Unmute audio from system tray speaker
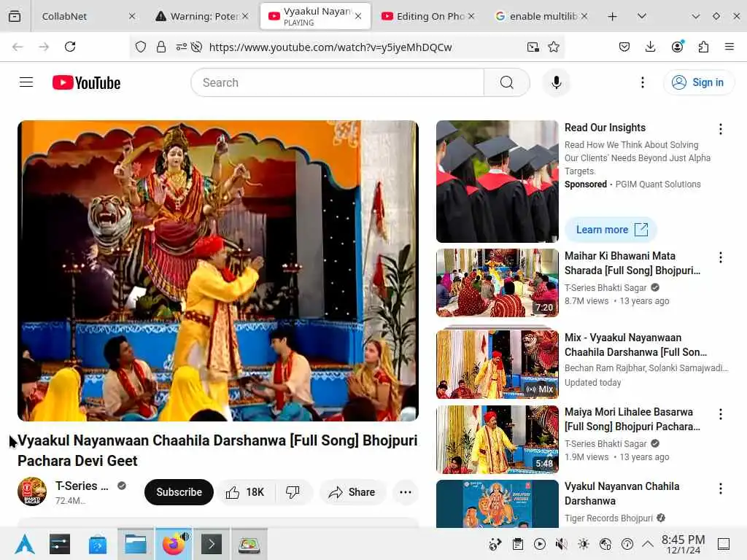Viewport: 747px width, 560px height. pyautogui.click(x=562, y=544)
